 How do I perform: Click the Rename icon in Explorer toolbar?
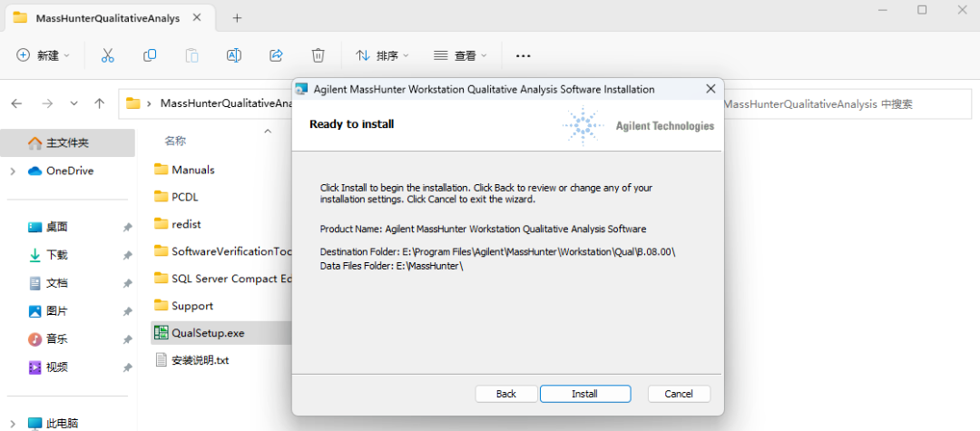click(x=234, y=55)
